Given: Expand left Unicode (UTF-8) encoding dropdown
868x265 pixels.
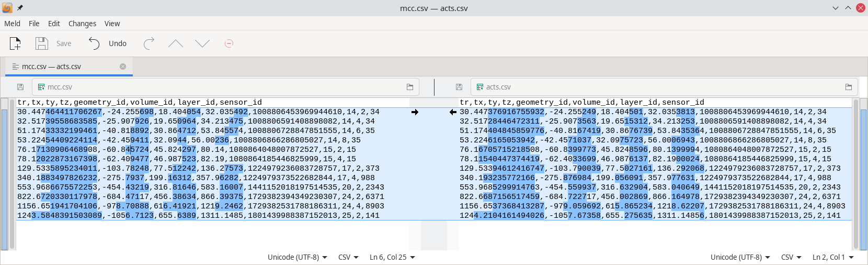Looking at the screenshot, I should [x=297, y=257].
